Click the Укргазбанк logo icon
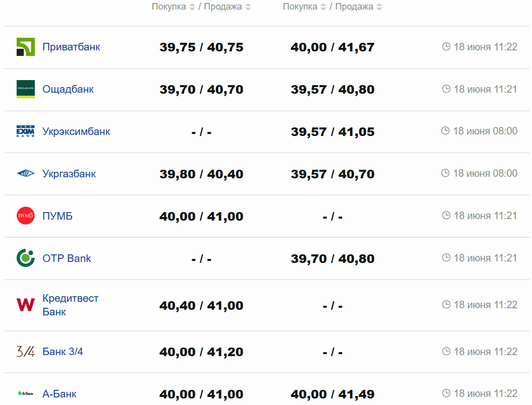 point(26,174)
